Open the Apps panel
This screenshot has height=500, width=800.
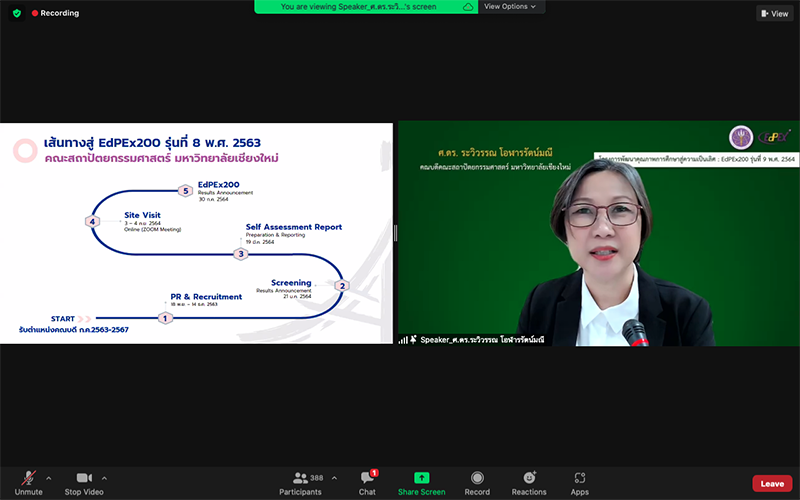580,483
